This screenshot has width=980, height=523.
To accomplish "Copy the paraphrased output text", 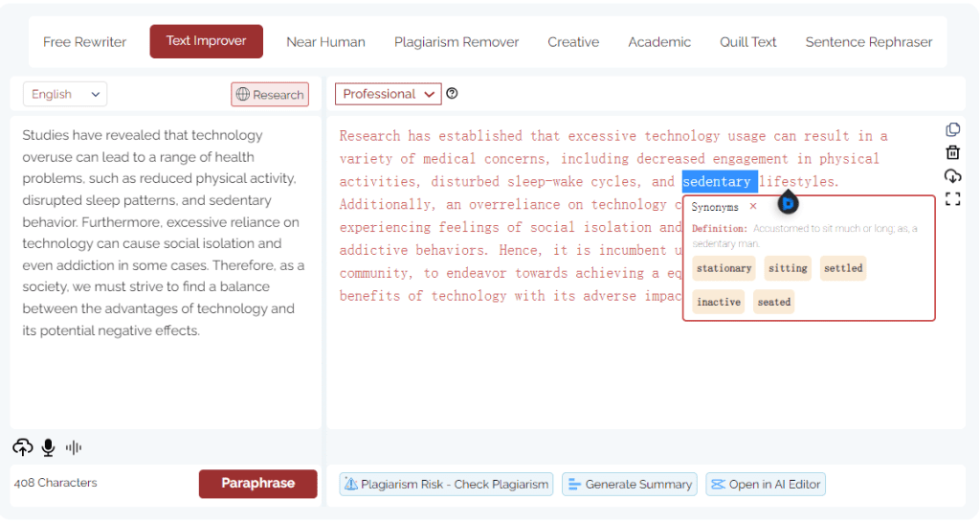I will click(x=952, y=129).
